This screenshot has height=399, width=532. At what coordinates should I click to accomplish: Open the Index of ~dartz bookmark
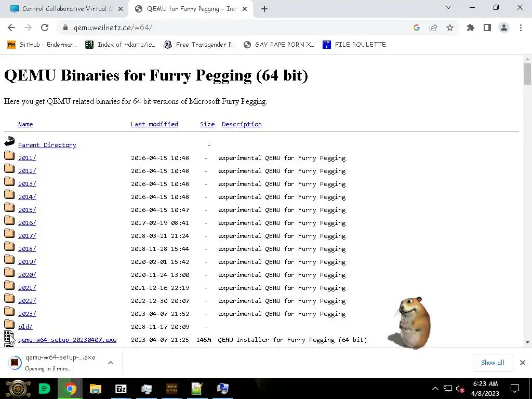tap(121, 45)
